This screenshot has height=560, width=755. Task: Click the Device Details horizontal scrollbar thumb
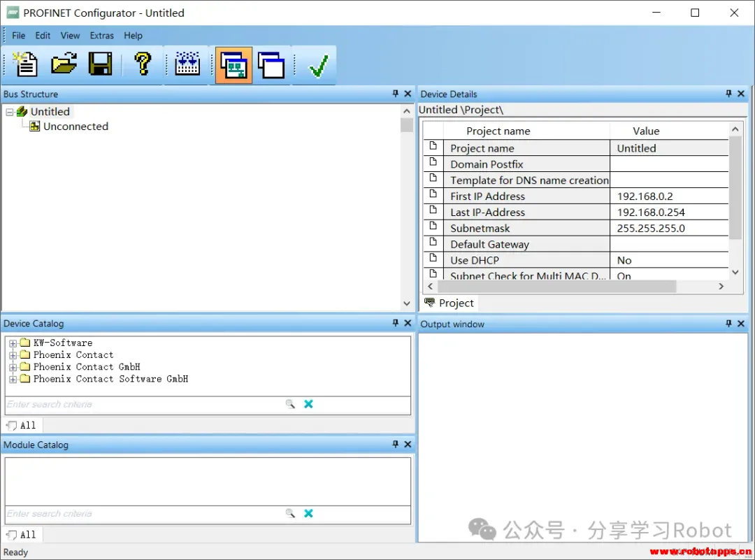tap(556, 286)
